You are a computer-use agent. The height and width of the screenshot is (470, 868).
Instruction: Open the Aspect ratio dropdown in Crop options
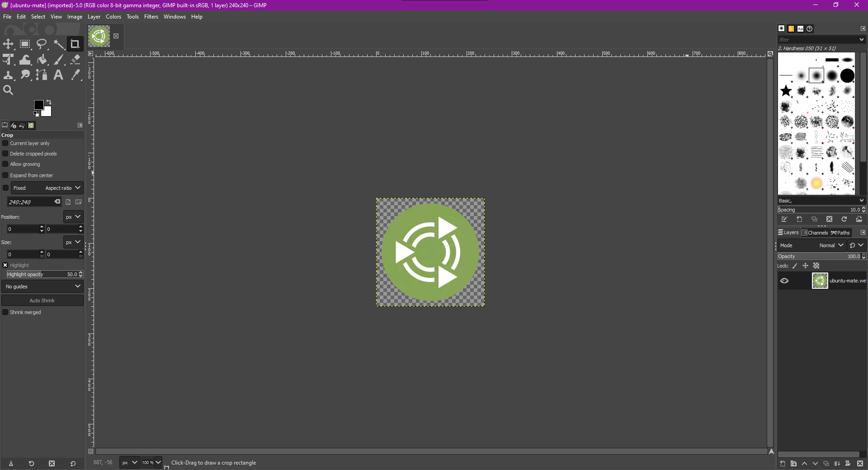pos(62,188)
